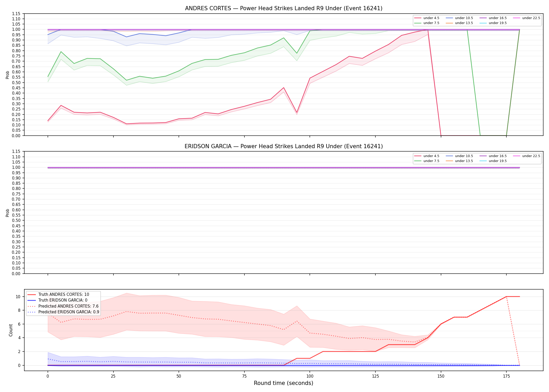Click the 6 tick on Count axis
This screenshot has width=549, height=392.
click(x=19, y=324)
